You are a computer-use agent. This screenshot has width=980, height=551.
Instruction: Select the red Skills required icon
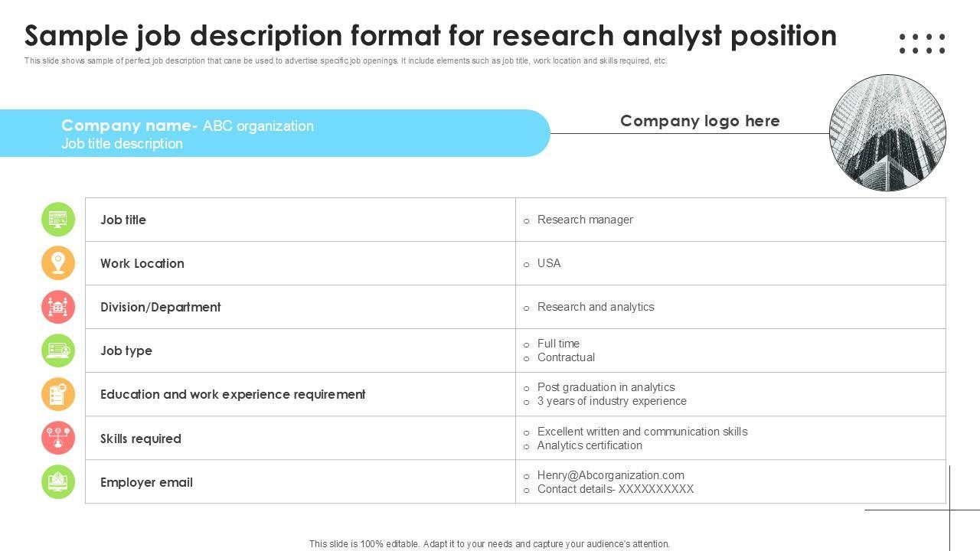pos(58,438)
